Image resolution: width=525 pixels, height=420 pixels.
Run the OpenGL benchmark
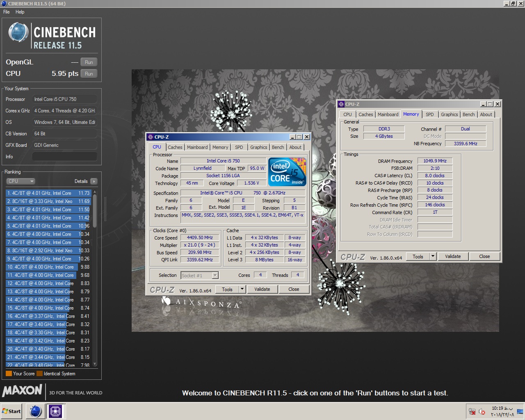click(89, 62)
